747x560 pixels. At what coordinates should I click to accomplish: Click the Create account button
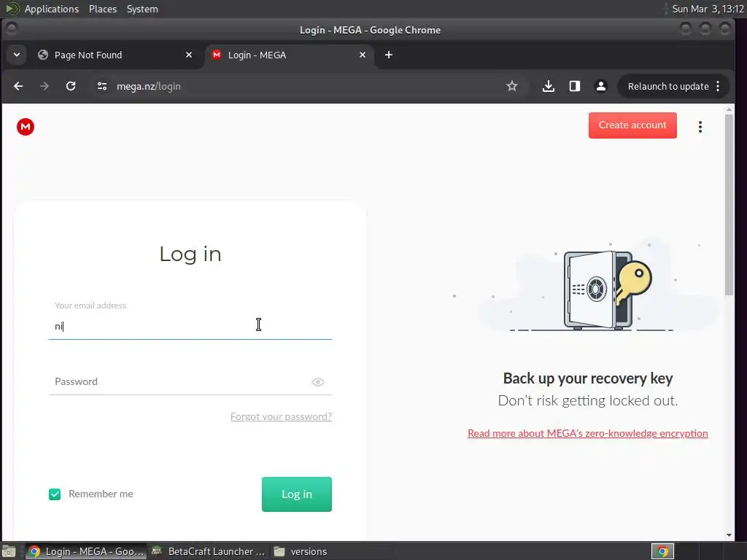(x=632, y=125)
